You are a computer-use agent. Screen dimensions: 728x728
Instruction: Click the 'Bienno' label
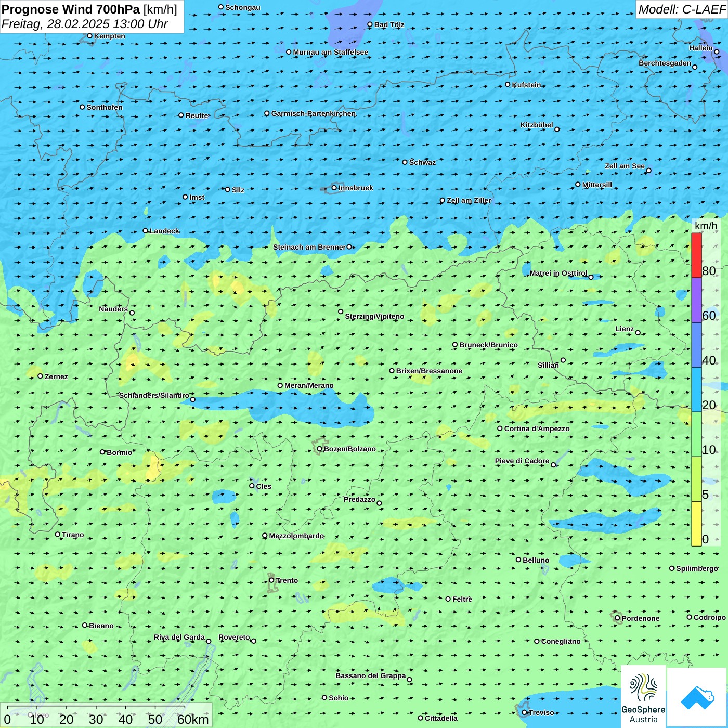(101, 626)
